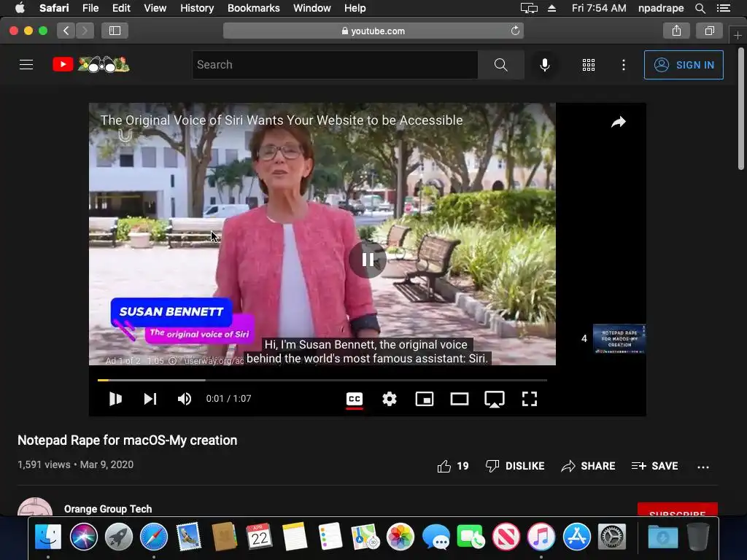Click the channel avatar of Orange Group Tech

tap(35, 507)
